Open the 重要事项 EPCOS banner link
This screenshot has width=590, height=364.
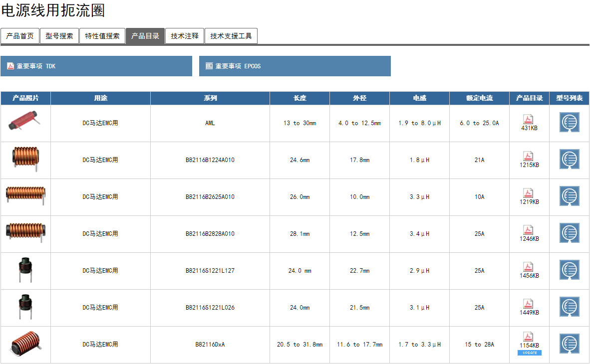(295, 66)
